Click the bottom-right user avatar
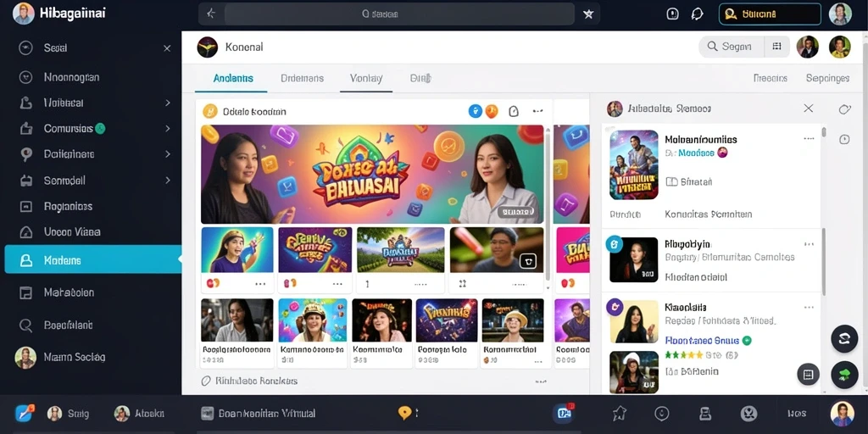 pos(842,413)
